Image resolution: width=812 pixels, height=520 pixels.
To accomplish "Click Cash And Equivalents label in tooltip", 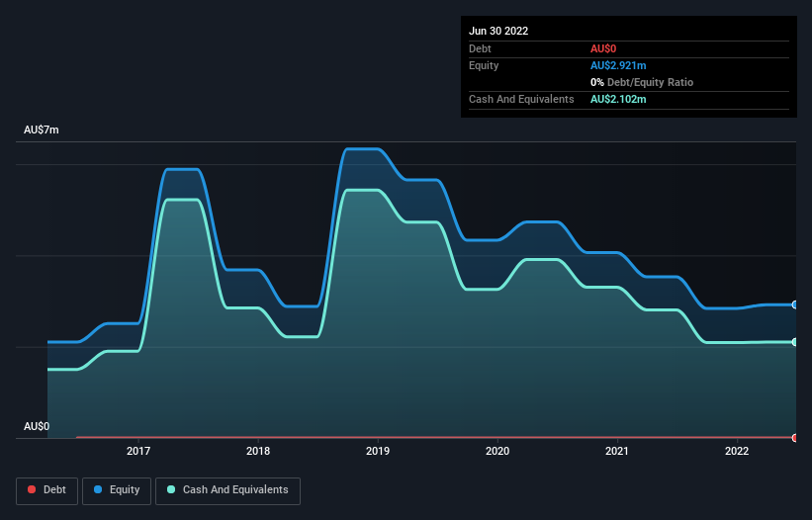I will [x=521, y=99].
